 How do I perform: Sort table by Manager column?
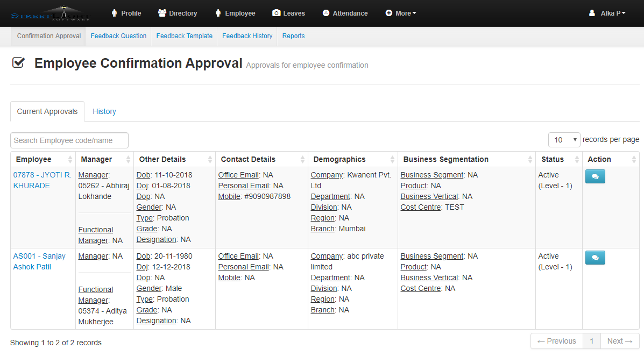tap(105, 159)
